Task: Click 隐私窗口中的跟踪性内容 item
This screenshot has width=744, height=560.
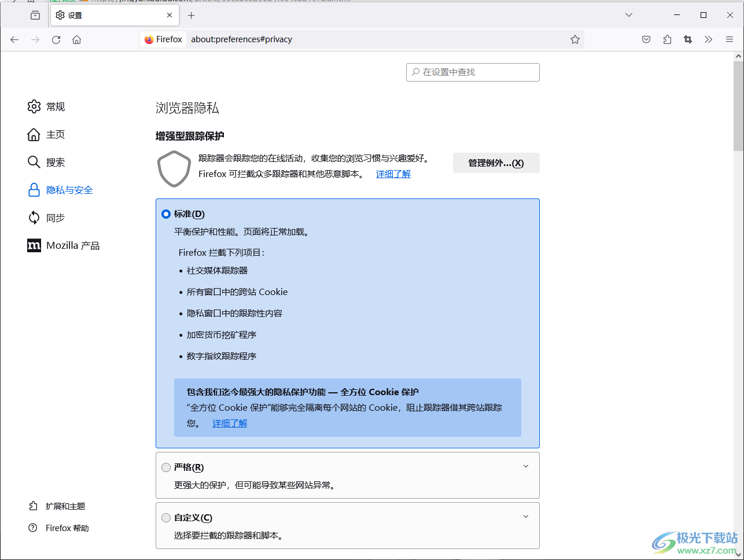Action: coord(234,313)
